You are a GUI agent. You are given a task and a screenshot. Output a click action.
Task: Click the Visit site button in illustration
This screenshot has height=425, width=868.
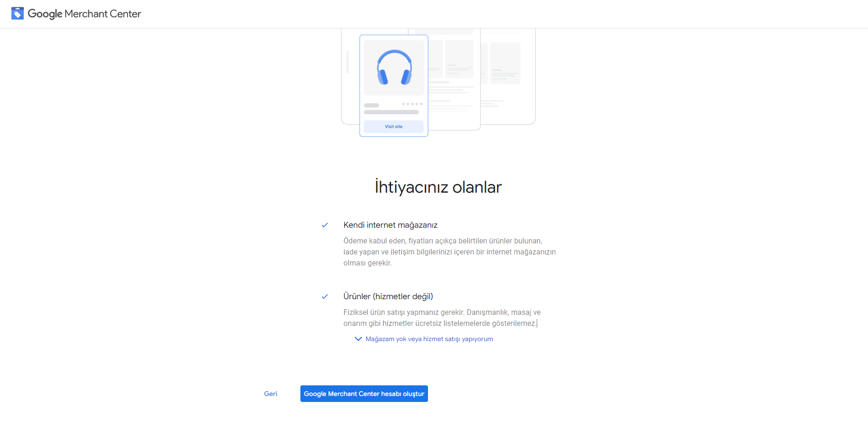pyautogui.click(x=393, y=126)
